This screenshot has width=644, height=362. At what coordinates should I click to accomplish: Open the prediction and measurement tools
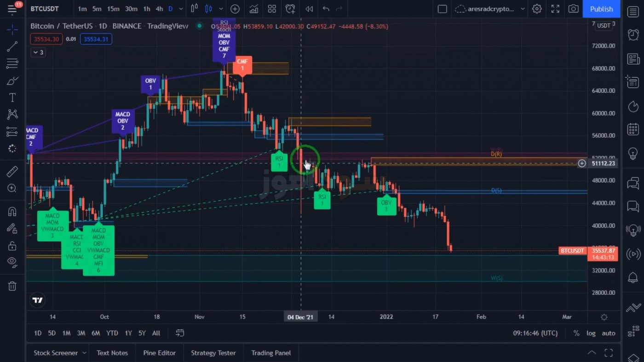[x=12, y=132]
